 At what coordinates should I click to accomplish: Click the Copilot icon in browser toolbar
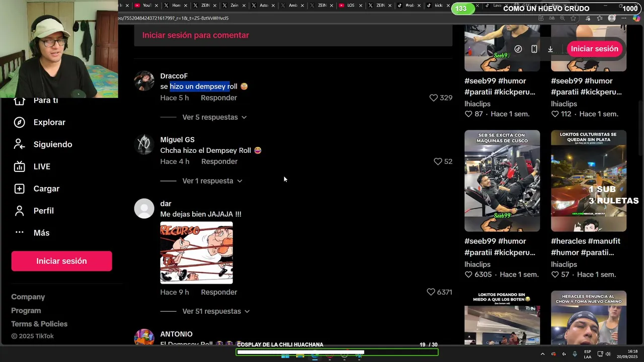(x=637, y=18)
